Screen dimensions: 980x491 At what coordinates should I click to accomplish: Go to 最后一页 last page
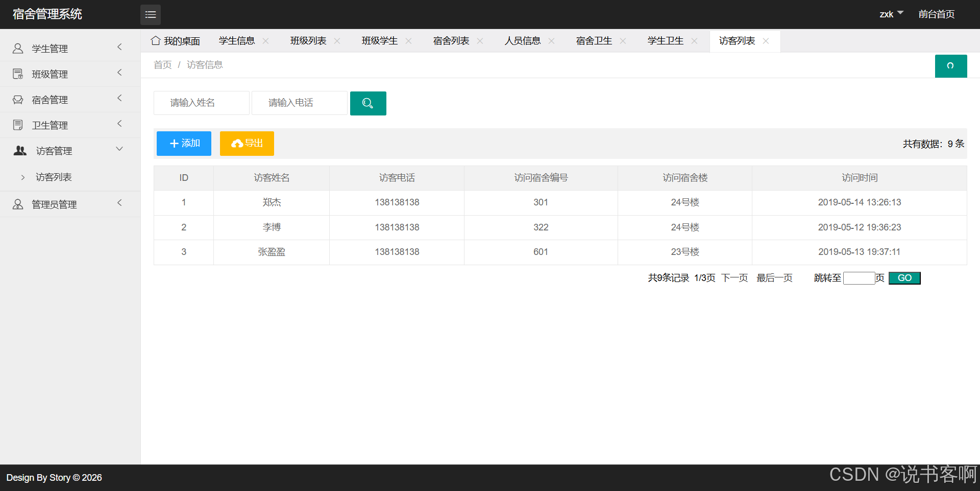[x=774, y=278]
